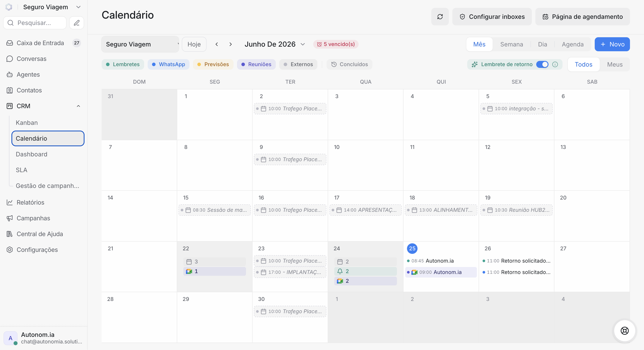Click the 5 vencido(s) badge
The height and width of the screenshot is (350, 644).
336,44
